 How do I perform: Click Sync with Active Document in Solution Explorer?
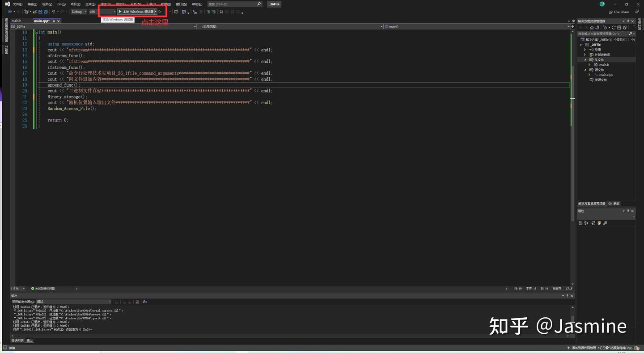coord(597,27)
